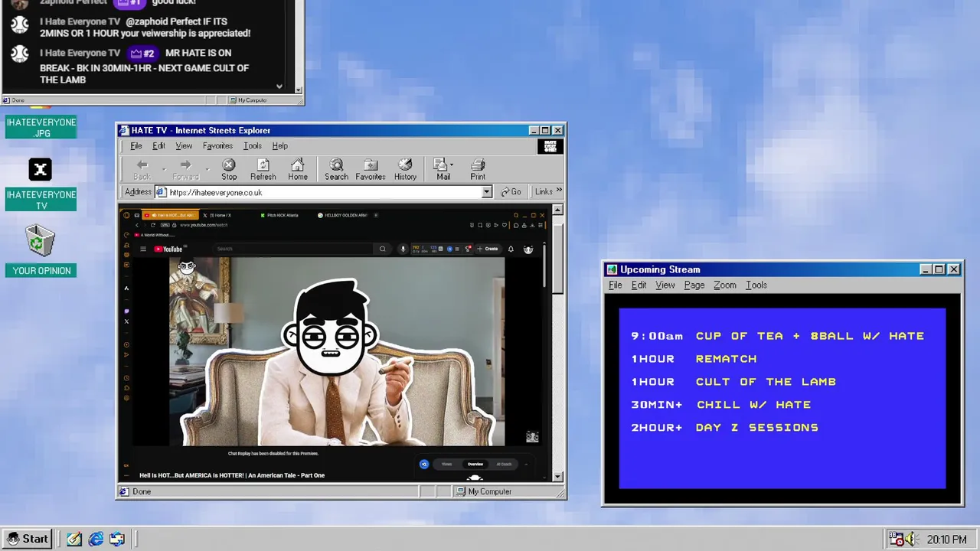The width and height of the screenshot is (980, 551).
Task: Launch Internet Explorer from quick launch
Action: tap(96, 539)
